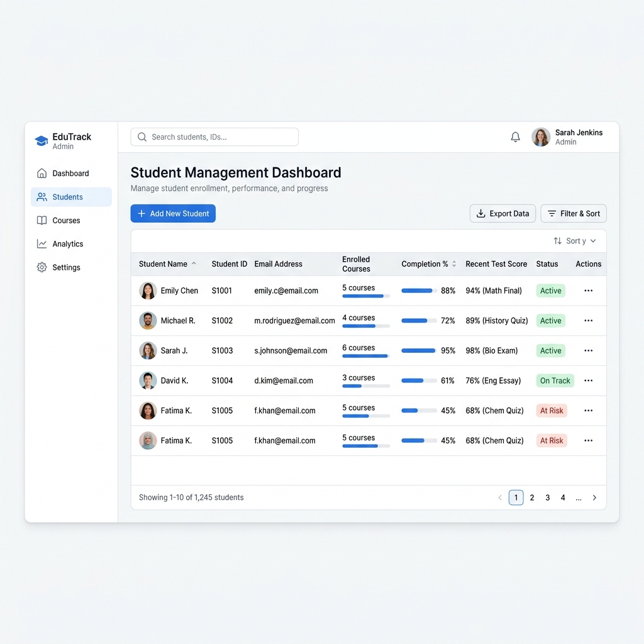Click the EduTrack graduation cap logo
644x644 pixels.
[41, 141]
